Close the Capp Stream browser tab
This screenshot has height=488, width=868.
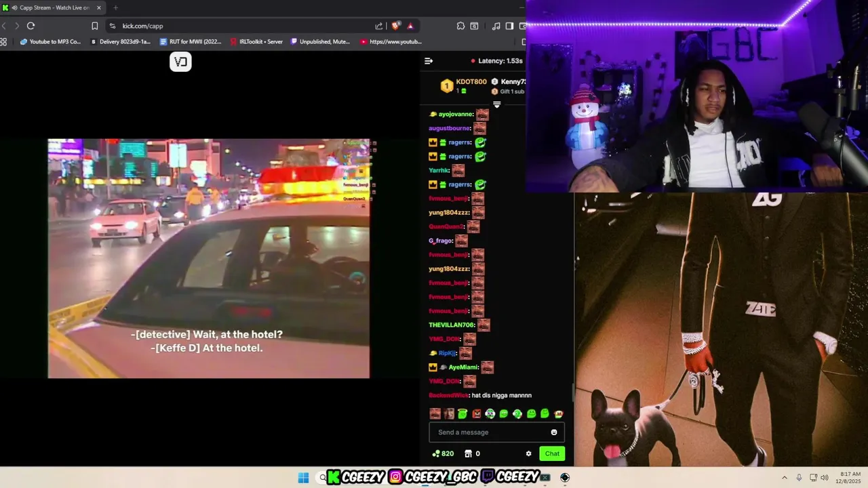(x=99, y=7)
